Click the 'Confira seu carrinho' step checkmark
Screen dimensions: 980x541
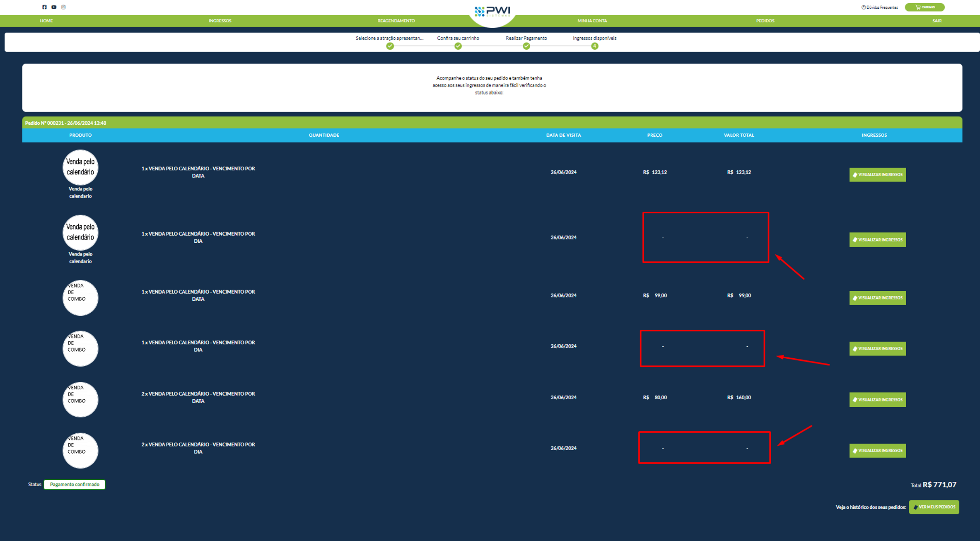click(x=458, y=46)
